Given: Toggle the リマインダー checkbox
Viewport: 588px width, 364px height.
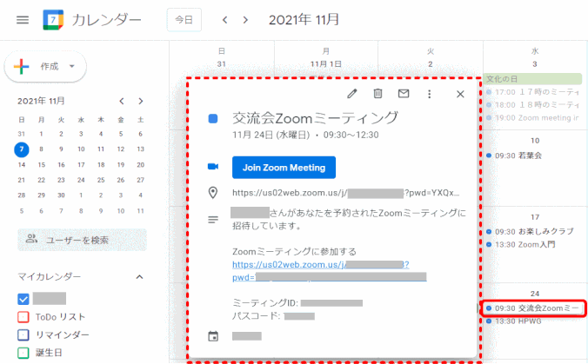Looking at the screenshot, I should pos(23,334).
